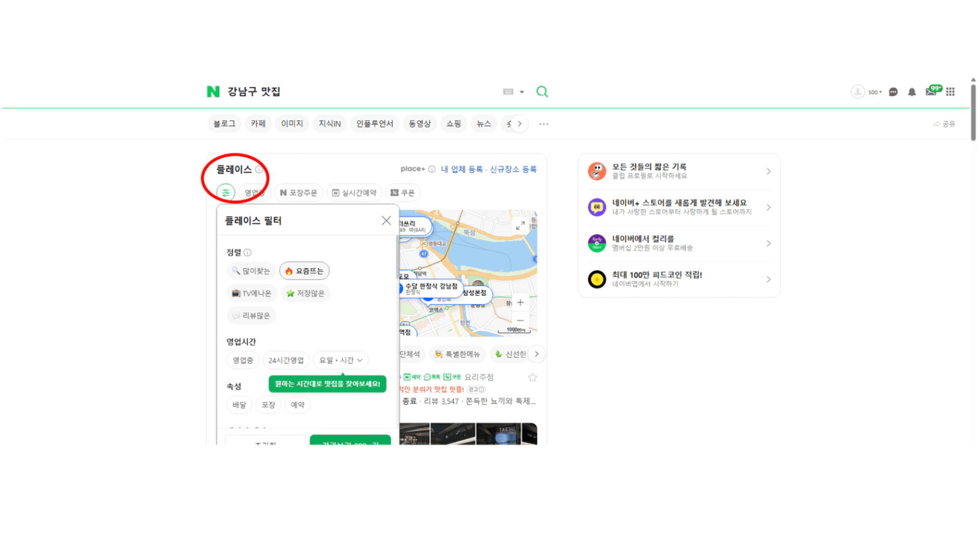Toggle the 포장 attribute filter

268,405
